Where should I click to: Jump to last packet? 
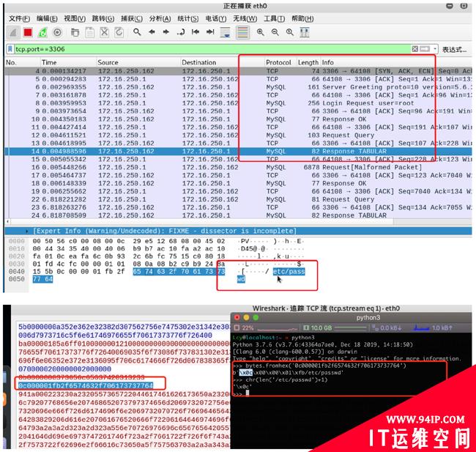210,32
